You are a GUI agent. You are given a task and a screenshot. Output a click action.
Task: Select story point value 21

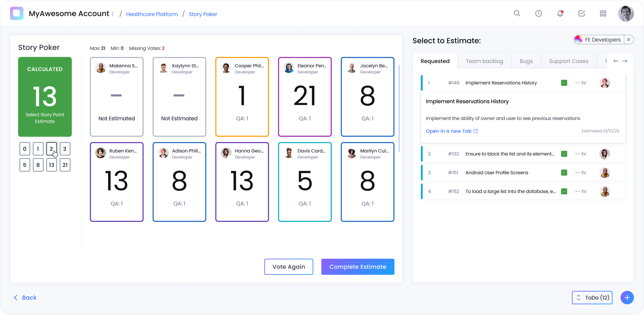65,165
